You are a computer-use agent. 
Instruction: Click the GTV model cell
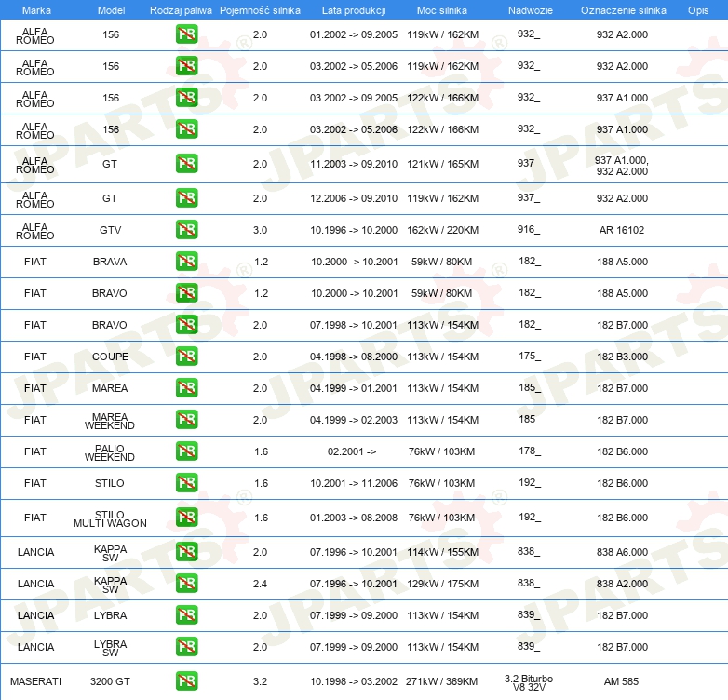111,230
